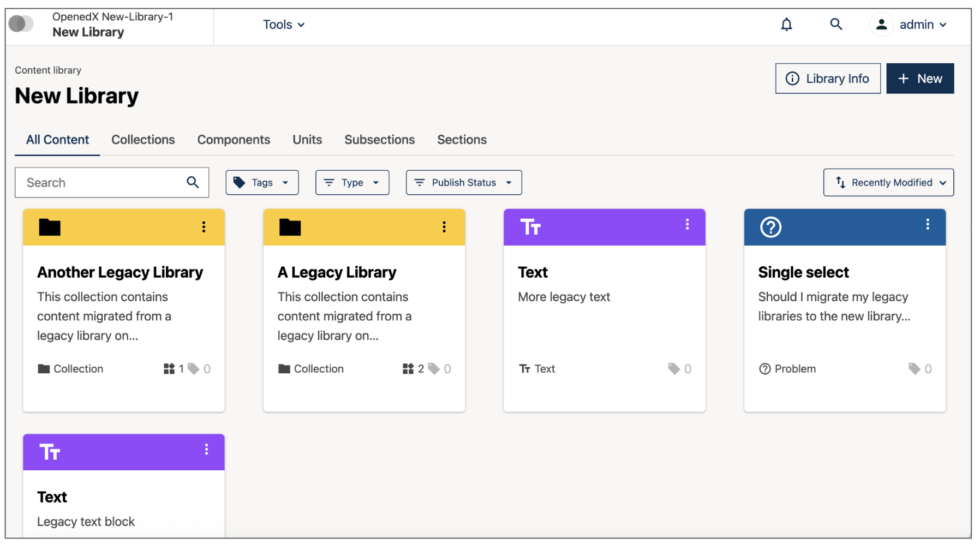
Task: Select the Problem question mark icon on Single select
Action: (770, 228)
